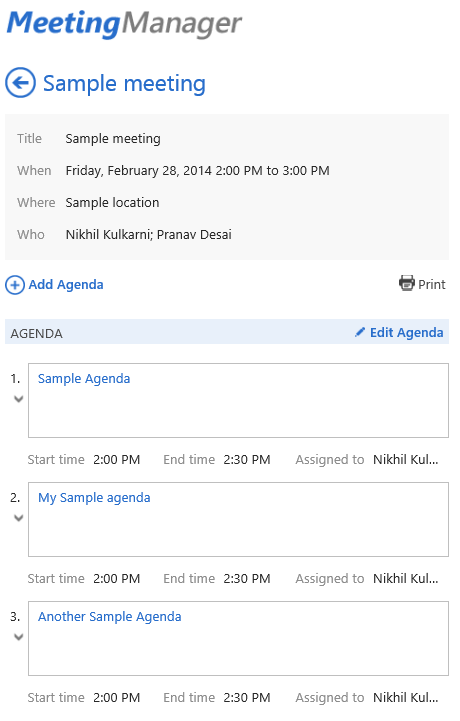The image size is (460, 721).
Task: Expand the chevron under agenda item 3
Action: (18, 637)
